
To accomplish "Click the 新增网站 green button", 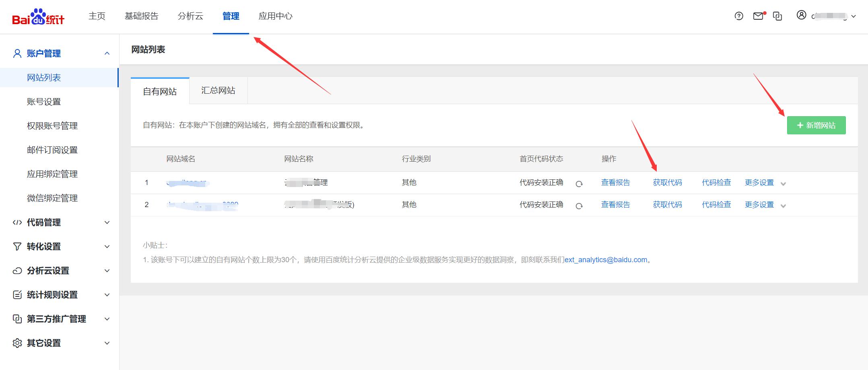I will point(816,125).
